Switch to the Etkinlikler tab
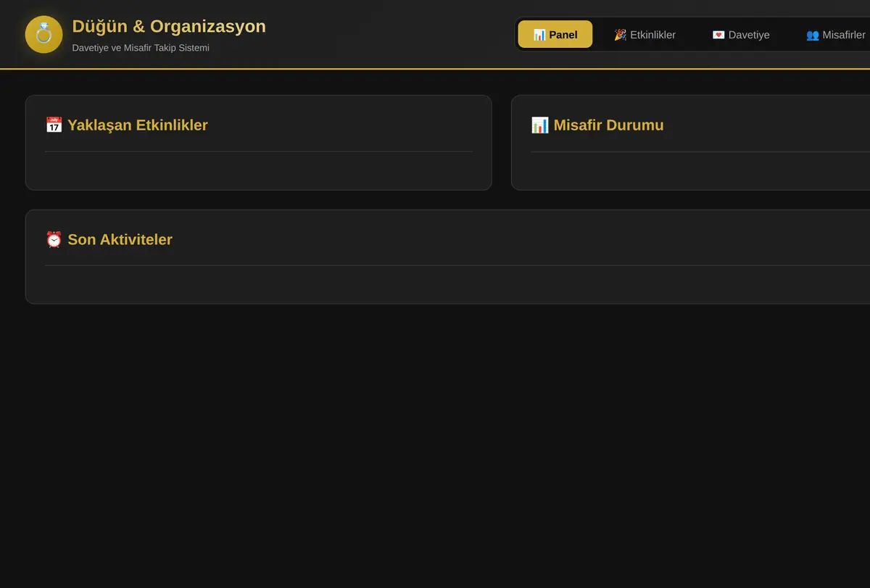870x588 pixels. pos(645,34)
